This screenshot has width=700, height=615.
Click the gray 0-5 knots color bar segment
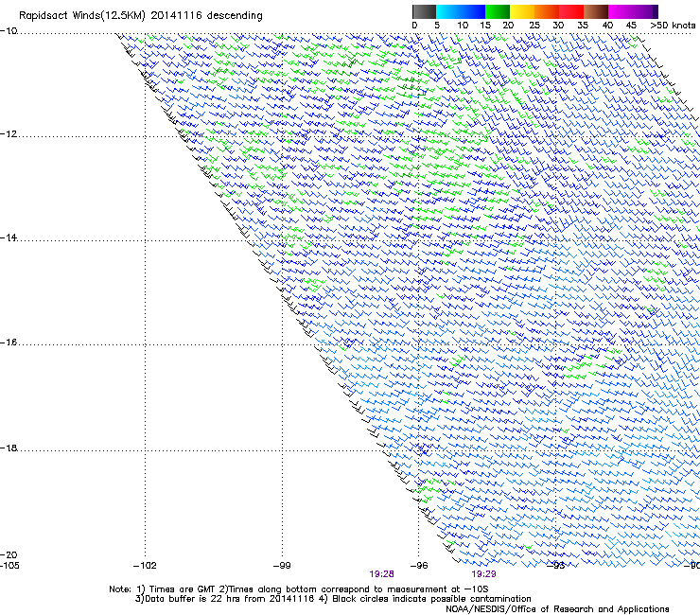(x=424, y=11)
